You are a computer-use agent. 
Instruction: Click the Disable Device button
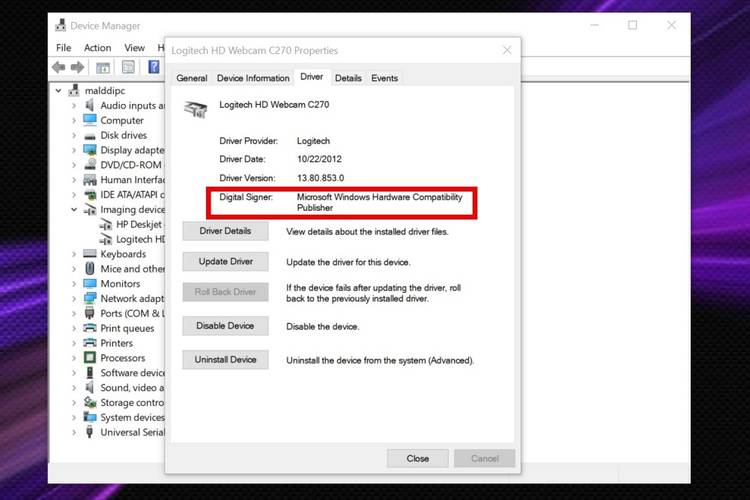[x=225, y=326]
